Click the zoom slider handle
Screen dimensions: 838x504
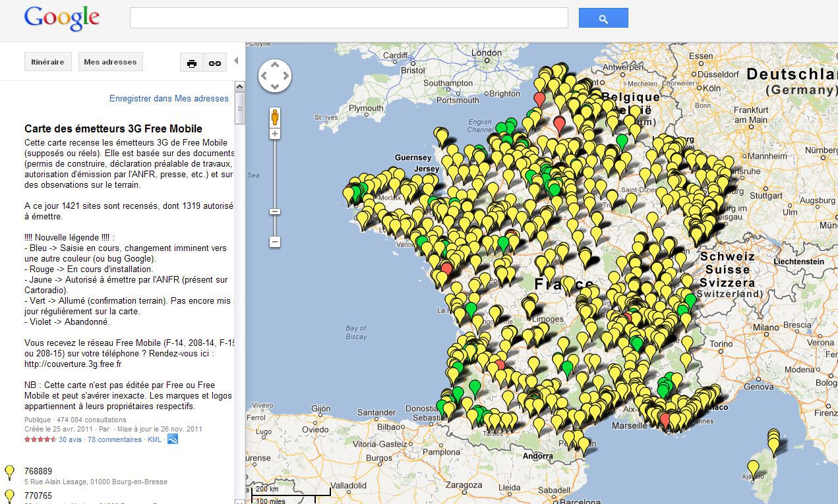275,211
